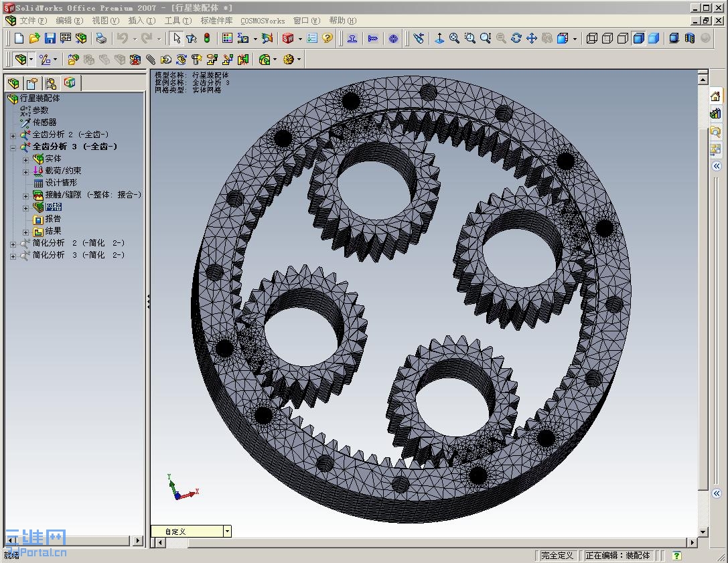This screenshot has height=563, width=728.
Task: Enable Shaded With Edges display
Action: (x=638, y=38)
